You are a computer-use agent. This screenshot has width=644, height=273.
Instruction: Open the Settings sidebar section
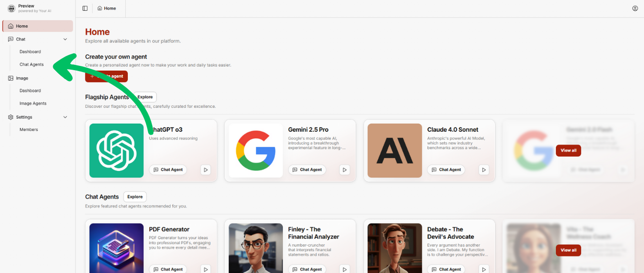tap(38, 117)
